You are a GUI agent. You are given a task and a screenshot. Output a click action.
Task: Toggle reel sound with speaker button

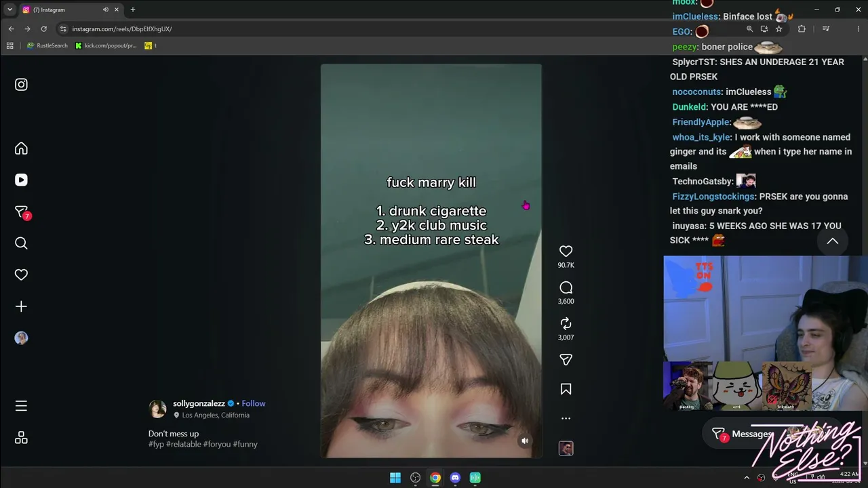(x=525, y=441)
